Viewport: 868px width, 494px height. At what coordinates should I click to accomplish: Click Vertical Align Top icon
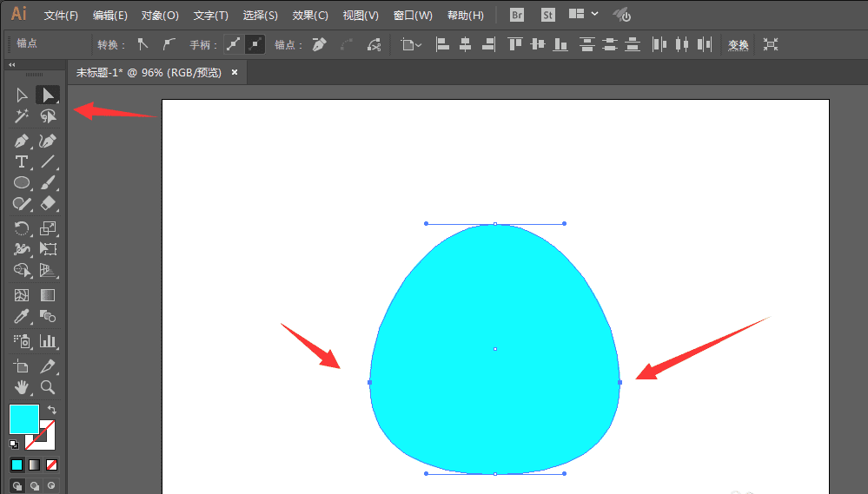[x=515, y=44]
